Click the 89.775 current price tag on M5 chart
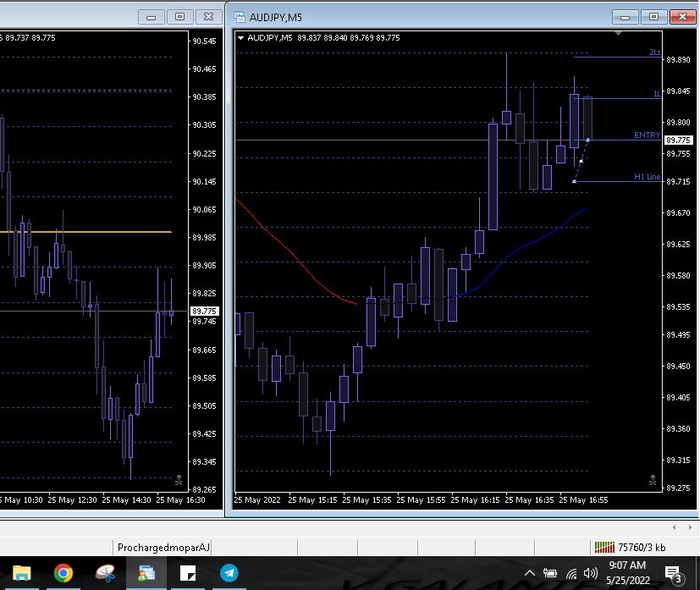The width and height of the screenshot is (700, 590). point(678,141)
